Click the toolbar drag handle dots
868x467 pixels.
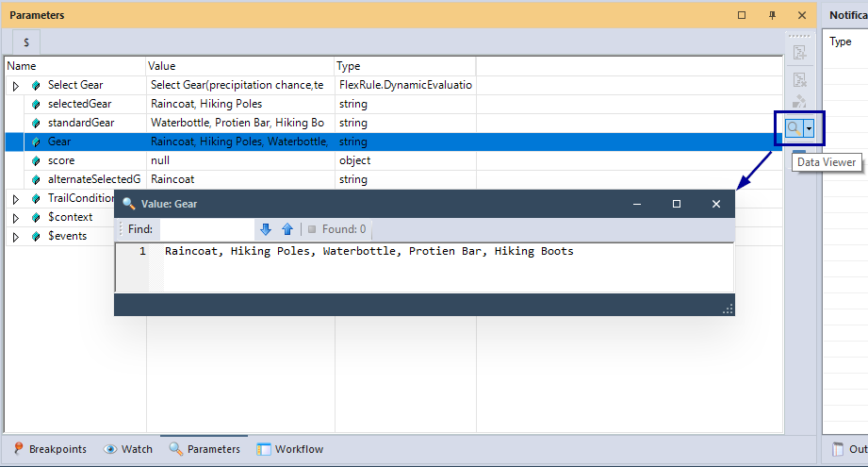(x=799, y=36)
